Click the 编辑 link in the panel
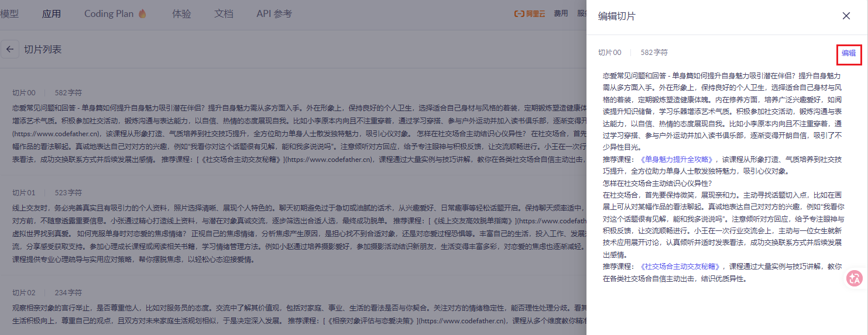Image resolution: width=868 pixels, height=335 pixels. click(x=848, y=53)
